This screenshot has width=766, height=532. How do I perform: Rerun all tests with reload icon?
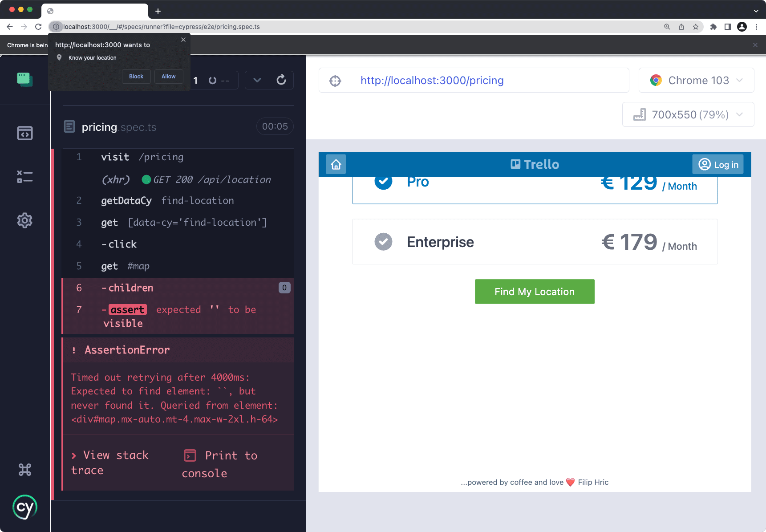281,80
